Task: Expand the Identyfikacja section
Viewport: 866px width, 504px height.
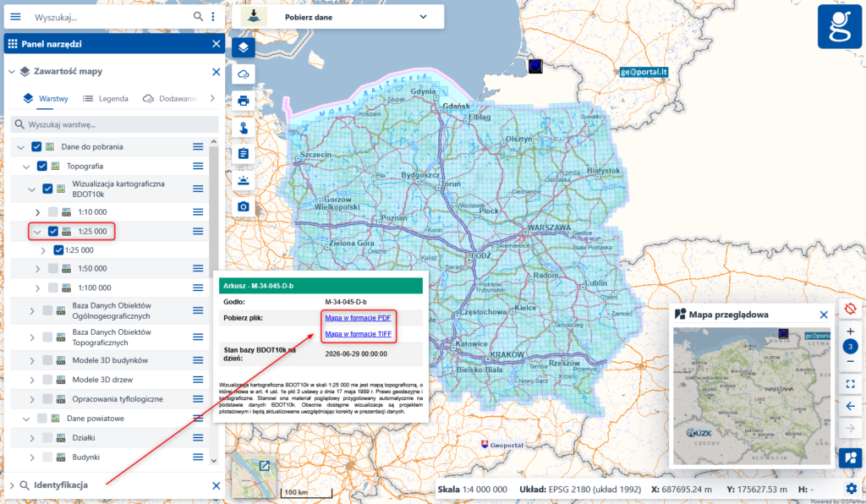Action: (12, 485)
